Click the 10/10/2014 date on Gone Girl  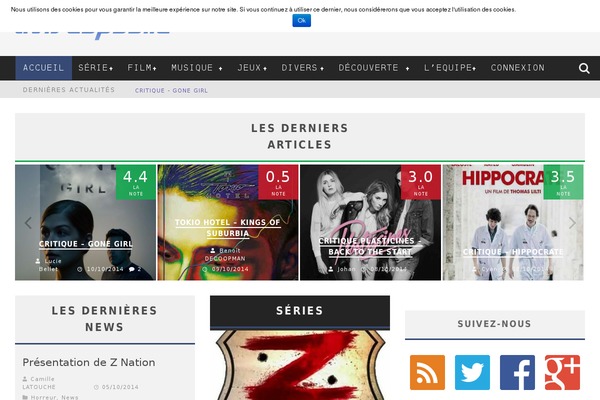pos(105,269)
